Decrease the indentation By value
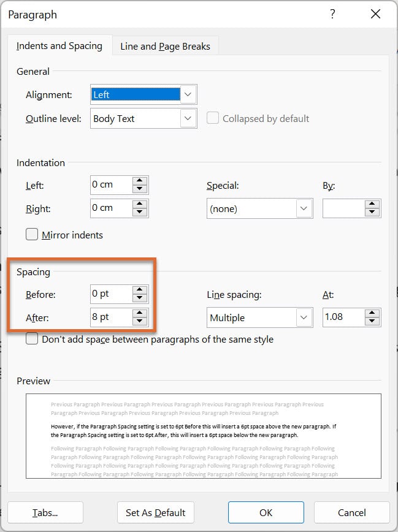Viewport: 398px width, 532px height. click(x=372, y=213)
